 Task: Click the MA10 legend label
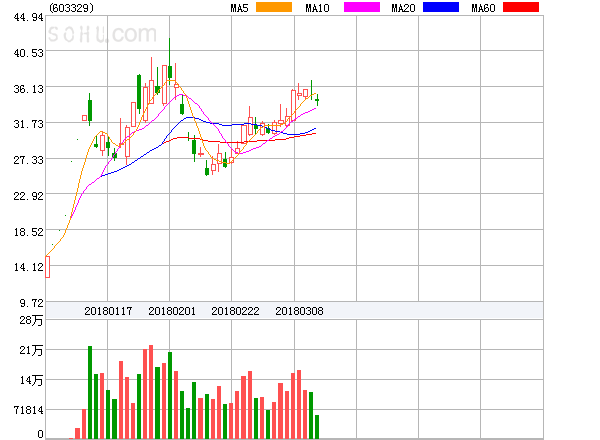[317, 8]
